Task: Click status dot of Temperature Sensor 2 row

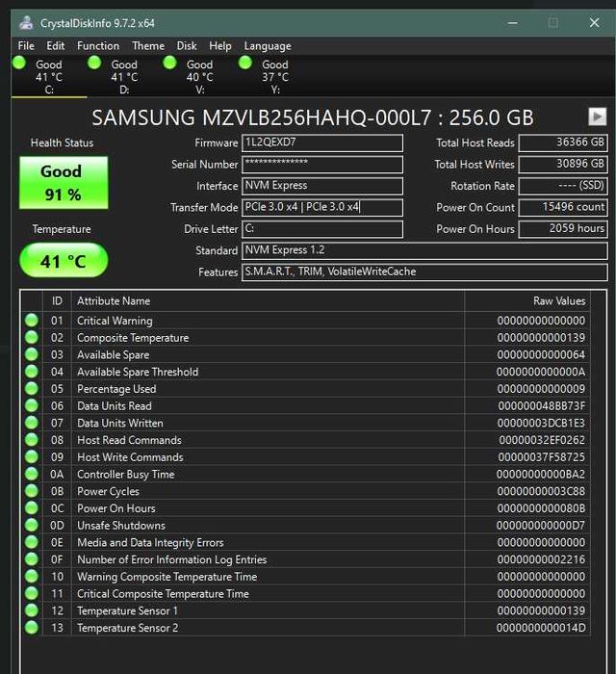Action: (x=32, y=628)
